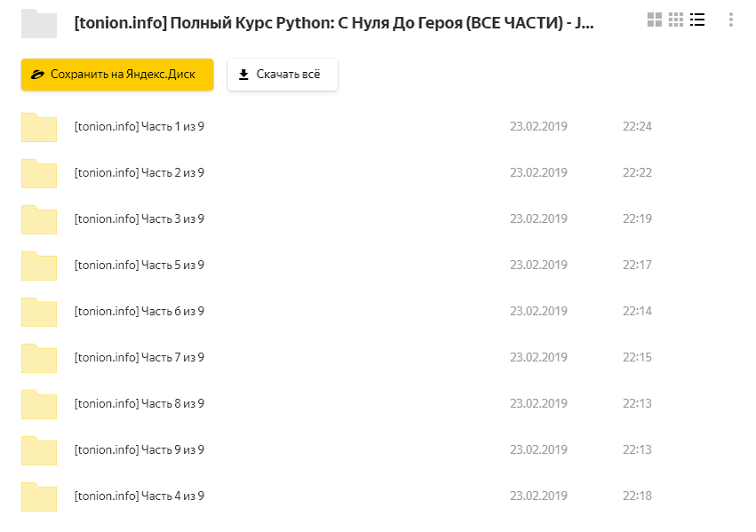Click the time 22:13 in Часть 8 row
The width and height of the screenshot is (756, 532).
tap(637, 403)
